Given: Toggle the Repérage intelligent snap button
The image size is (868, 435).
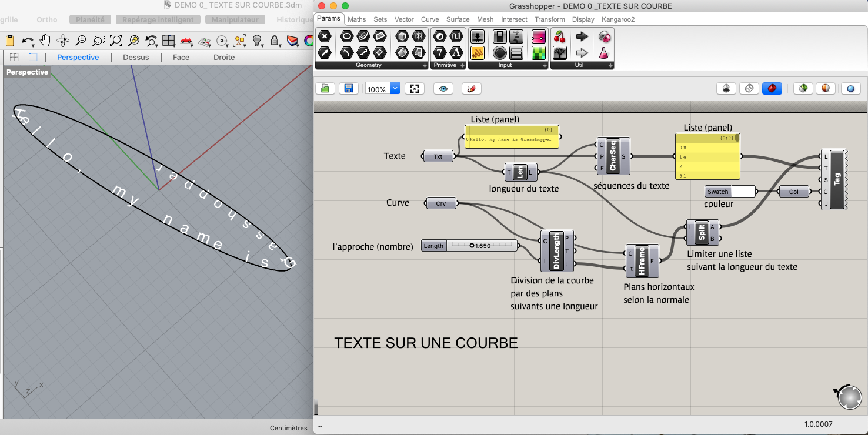Looking at the screenshot, I should (x=158, y=19).
